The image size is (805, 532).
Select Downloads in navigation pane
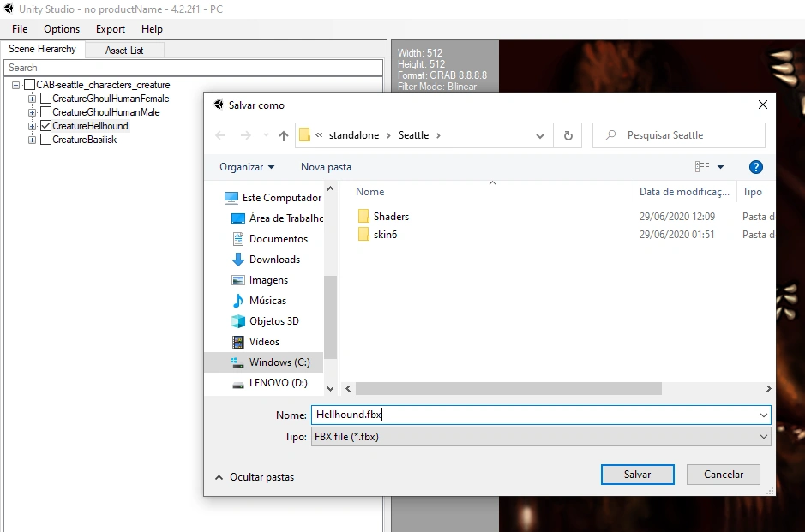[274, 260]
